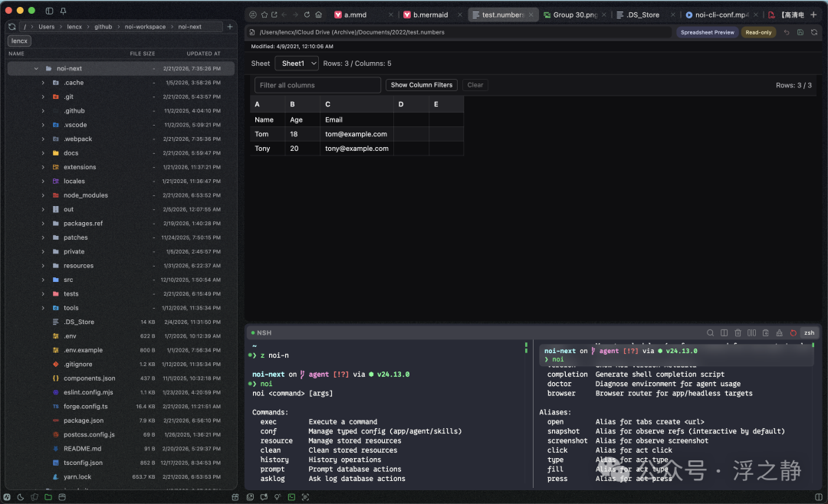Image resolution: width=828 pixels, height=504 pixels.
Task: Reload the page with the tab bar refresh icon
Action: point(307,15)
